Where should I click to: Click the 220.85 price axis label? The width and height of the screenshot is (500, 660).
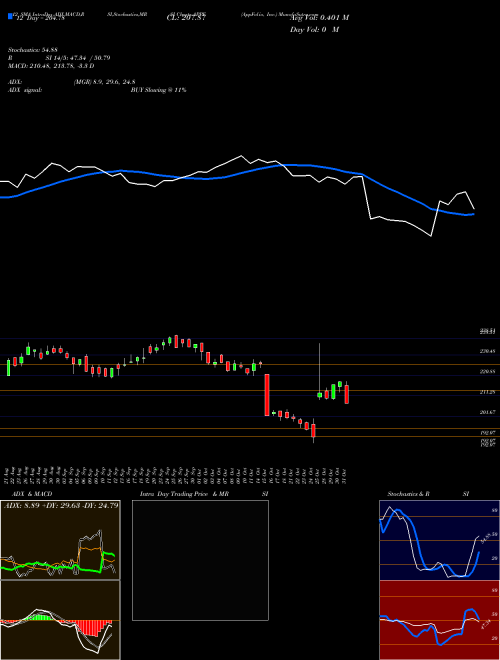488,371
